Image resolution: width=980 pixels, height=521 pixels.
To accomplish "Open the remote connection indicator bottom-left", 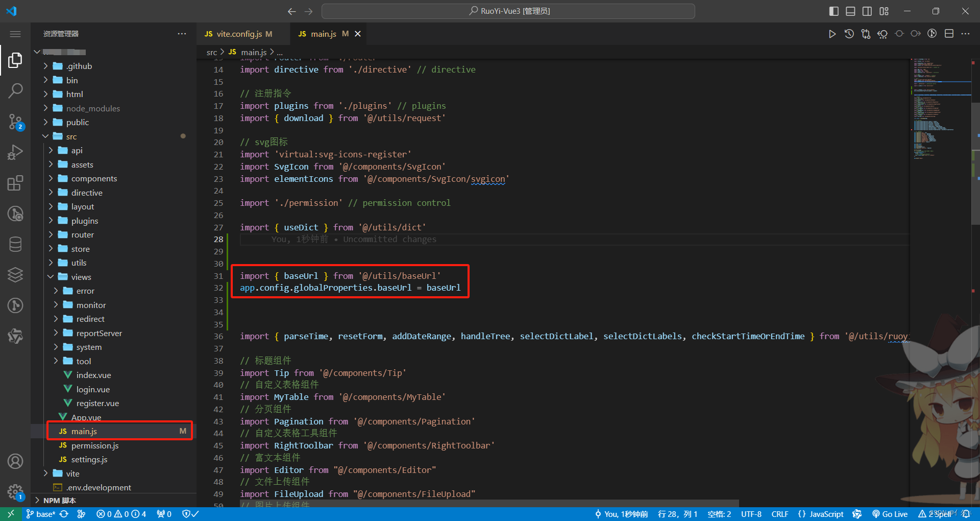I will 11,514.
